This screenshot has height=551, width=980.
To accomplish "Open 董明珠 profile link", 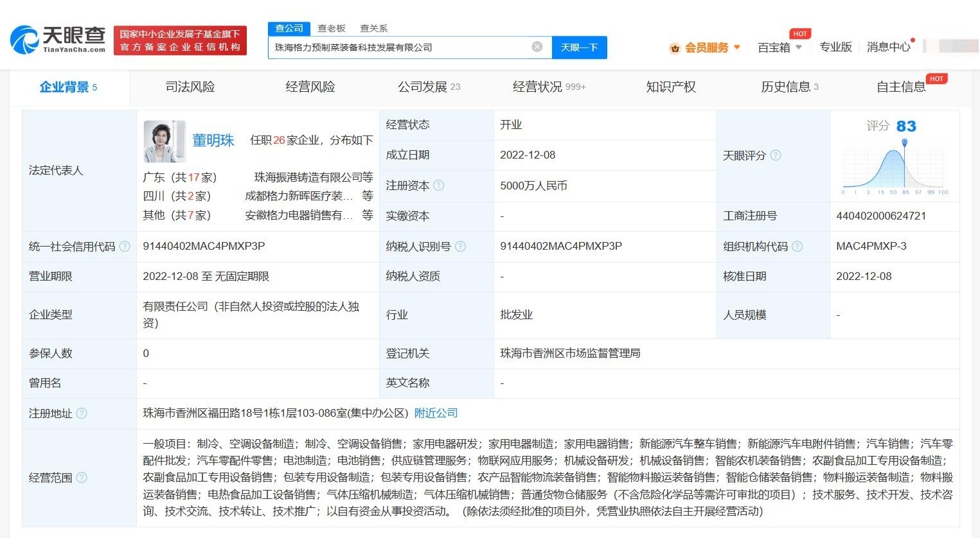I will point(213,141).
